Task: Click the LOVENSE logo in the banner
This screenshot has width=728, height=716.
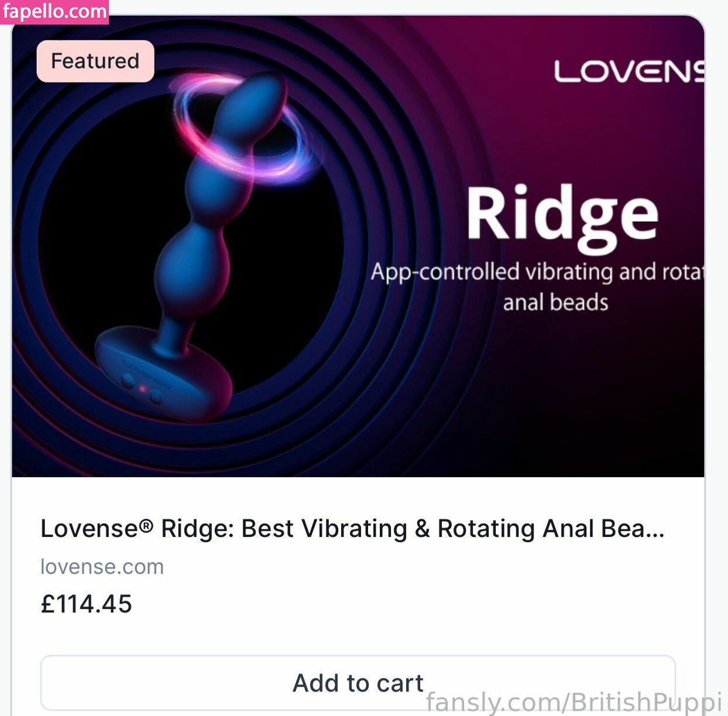Action: point(629,71)
